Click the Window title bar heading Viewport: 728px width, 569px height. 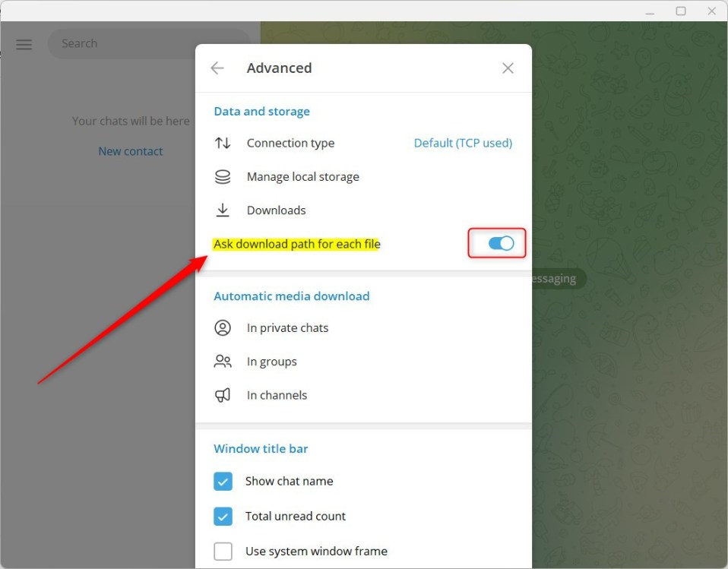[261, 449]
